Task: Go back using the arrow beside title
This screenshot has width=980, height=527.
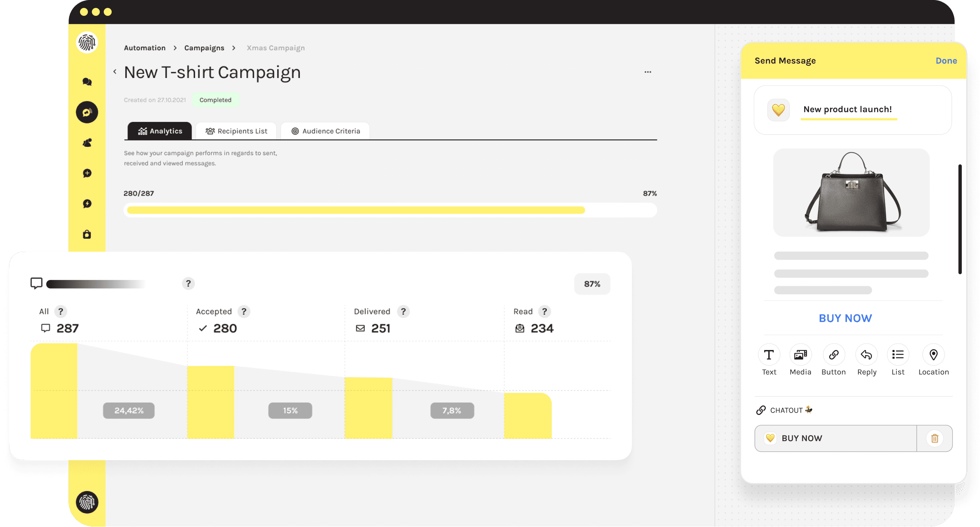Action: (115, 72)
